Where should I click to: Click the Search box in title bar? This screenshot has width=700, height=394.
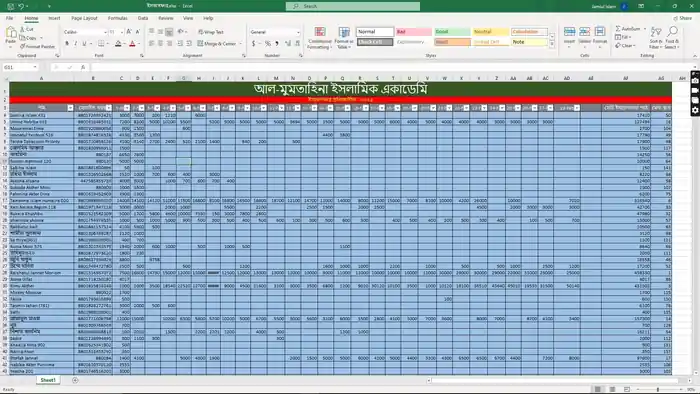pyautogui.click(x=353, y=6)
